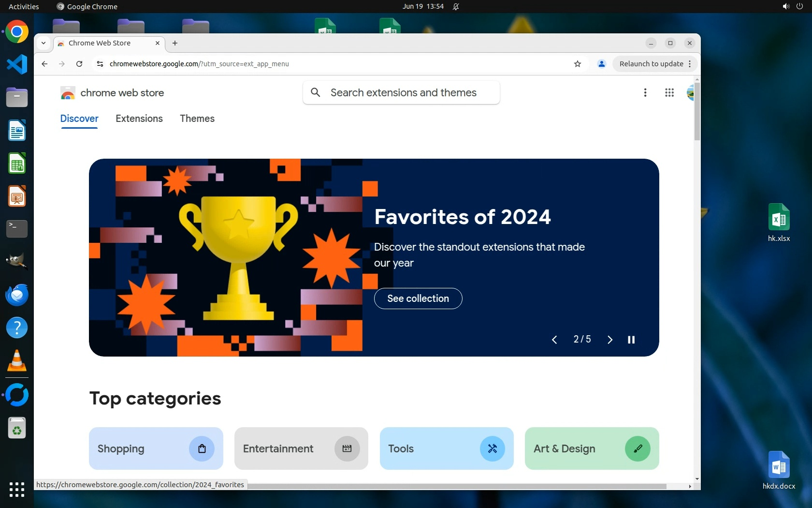Open the Google apps grid icon
This screenshot has height=508, width=812.
669,92
